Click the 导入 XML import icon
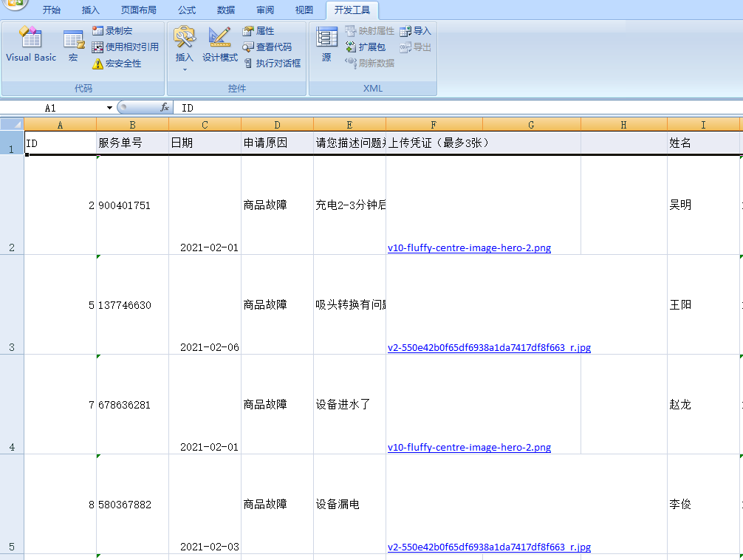743x560 pixels. pyautogui.click(x=416, y=31)
